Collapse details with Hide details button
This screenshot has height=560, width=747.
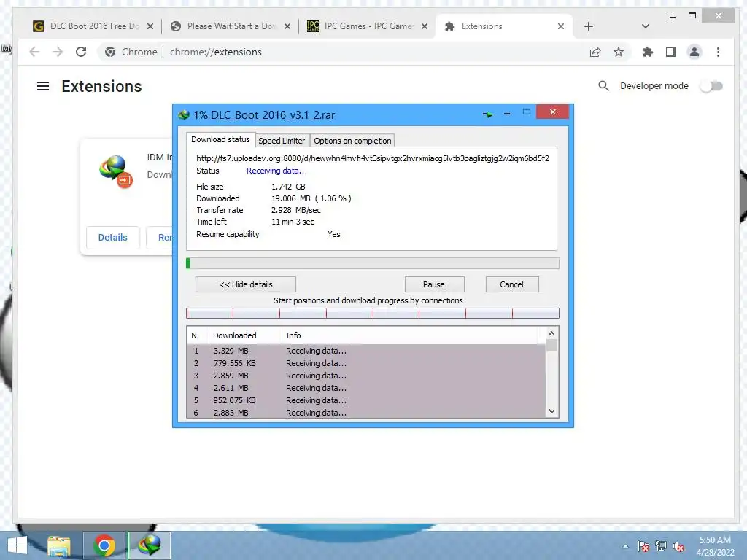click(246, 284)
